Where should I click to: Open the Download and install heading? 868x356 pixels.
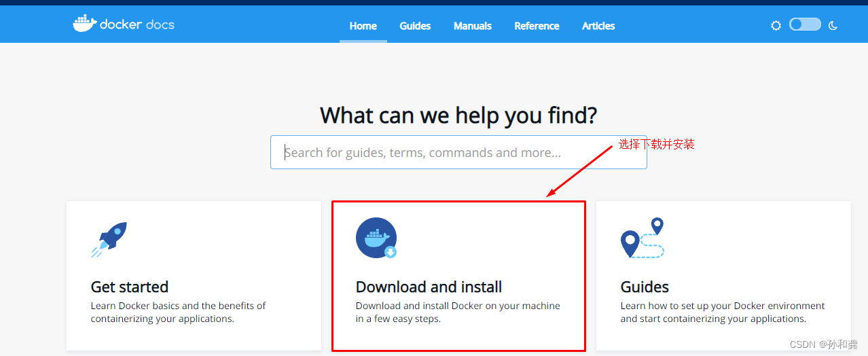point(429,287)
